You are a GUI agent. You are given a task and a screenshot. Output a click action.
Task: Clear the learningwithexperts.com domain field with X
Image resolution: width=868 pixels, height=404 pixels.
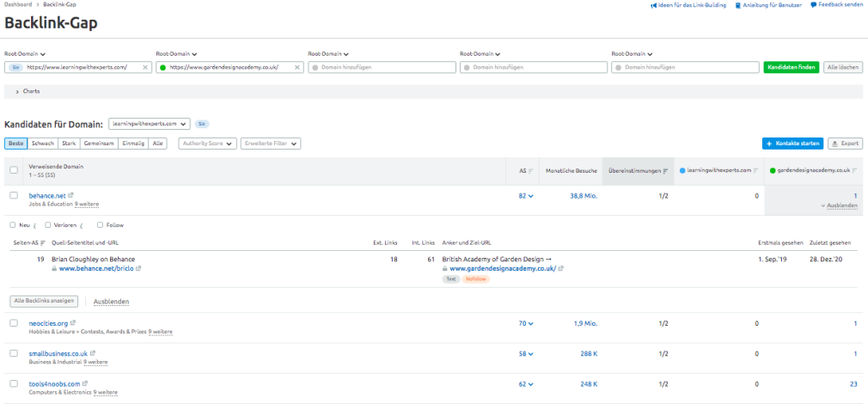(145, 67)
